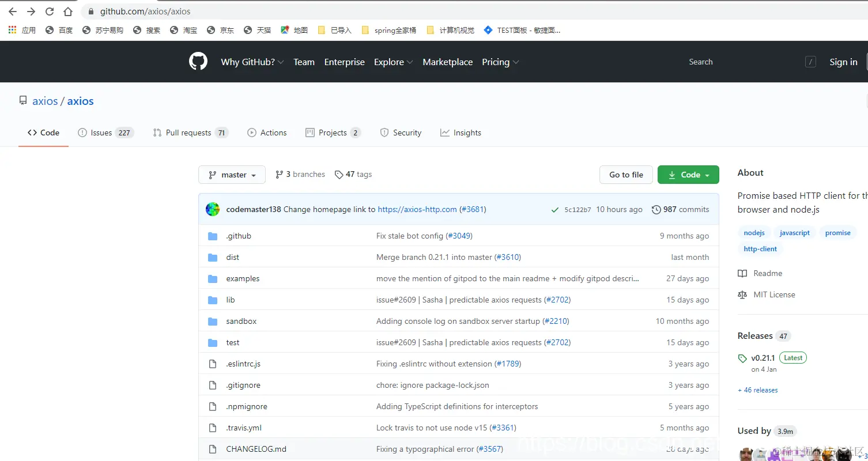Open the MIT License link
The width and height of the screenshot is (868, 461).
pos(767,294)
